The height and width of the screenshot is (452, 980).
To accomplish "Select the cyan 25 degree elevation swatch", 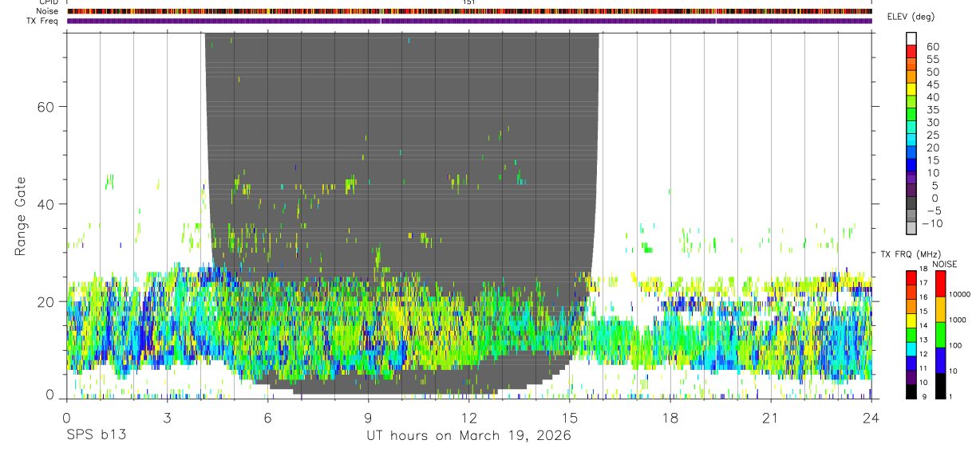I will pyautogui.click(x=911, y=140).
